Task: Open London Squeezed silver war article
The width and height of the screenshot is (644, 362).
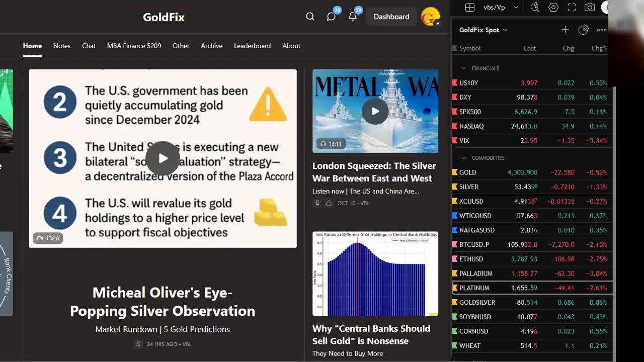Action: click(374, 172)
